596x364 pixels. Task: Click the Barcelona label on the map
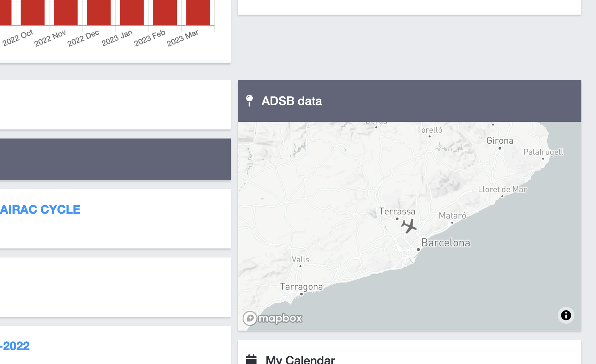446,243
